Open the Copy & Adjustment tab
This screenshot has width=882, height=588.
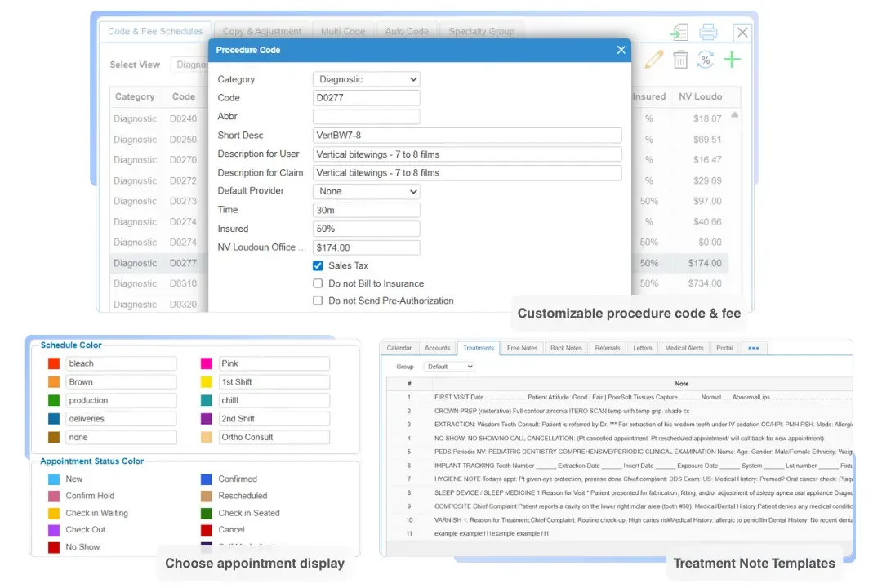[262, 30]
